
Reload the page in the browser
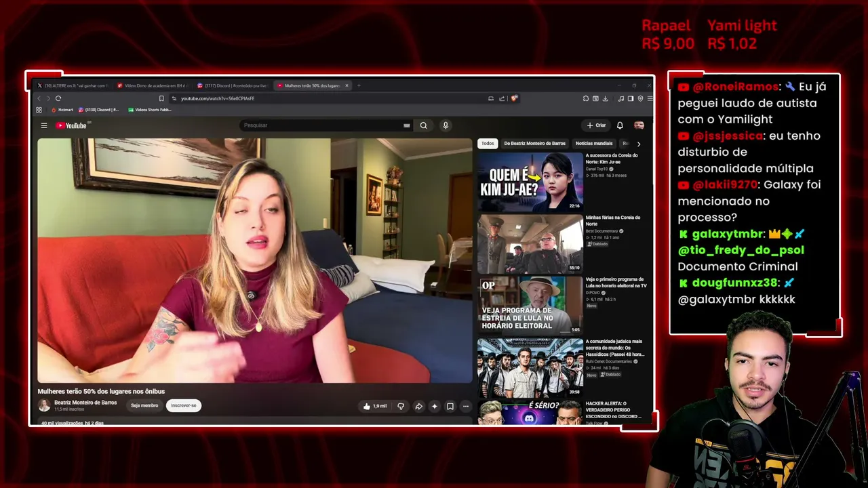click(58, 98)
